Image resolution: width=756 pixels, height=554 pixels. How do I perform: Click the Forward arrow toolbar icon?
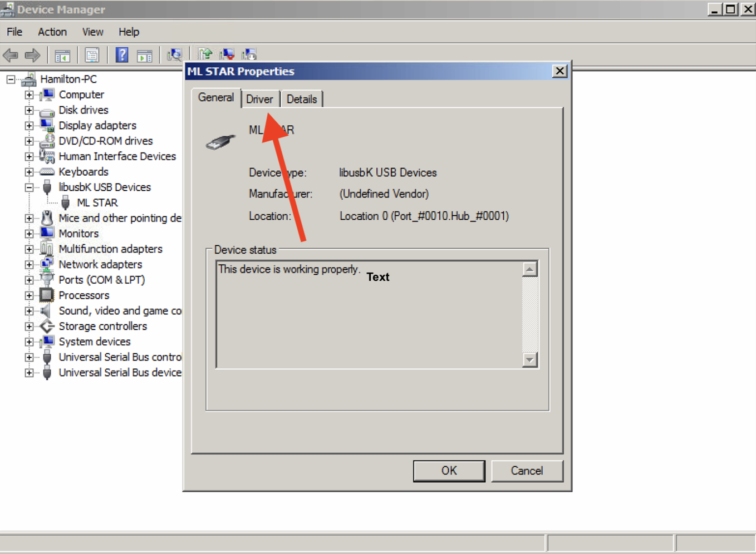(x=33, y=55)
